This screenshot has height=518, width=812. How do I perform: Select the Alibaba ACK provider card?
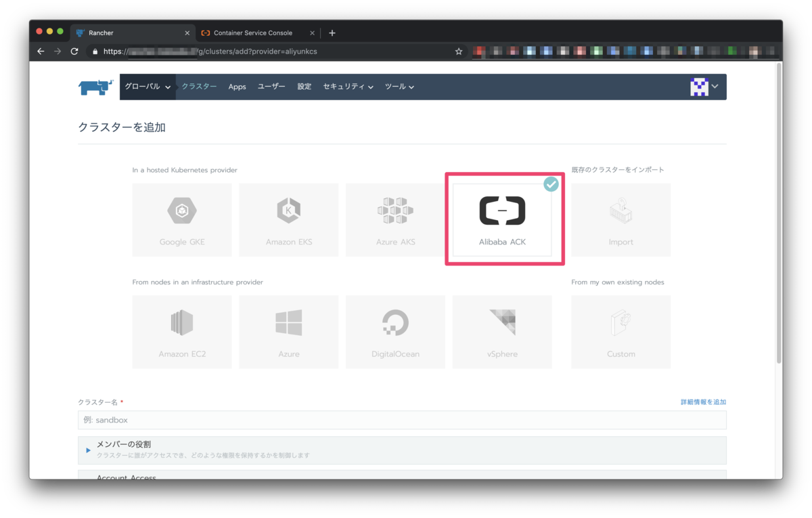pyautogui.click(x=502, y=220)
